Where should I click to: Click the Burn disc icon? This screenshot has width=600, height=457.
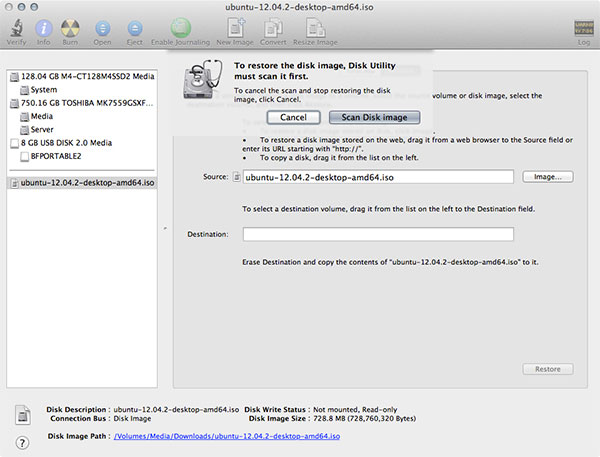tap(70, 28)
